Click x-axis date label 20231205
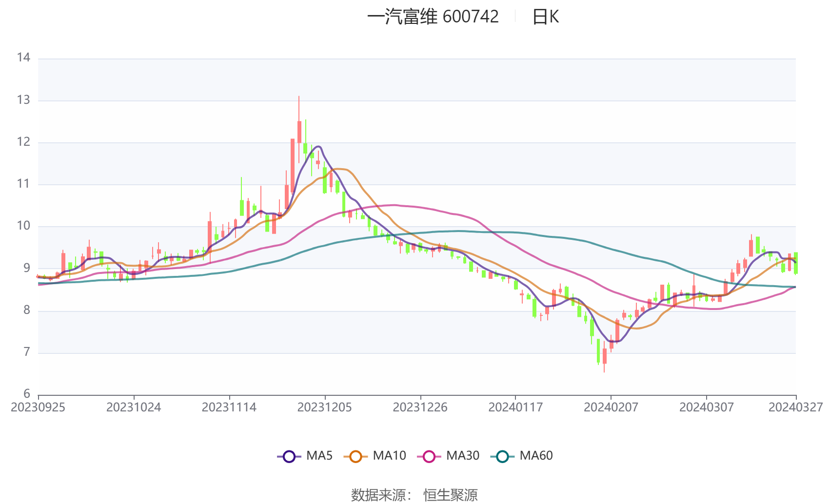 (x=325, y=407)
